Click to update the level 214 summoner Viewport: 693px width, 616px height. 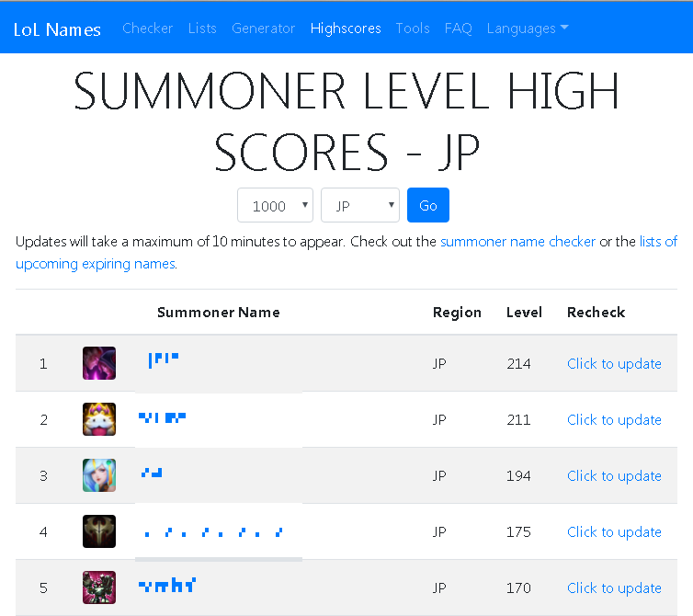614,363
